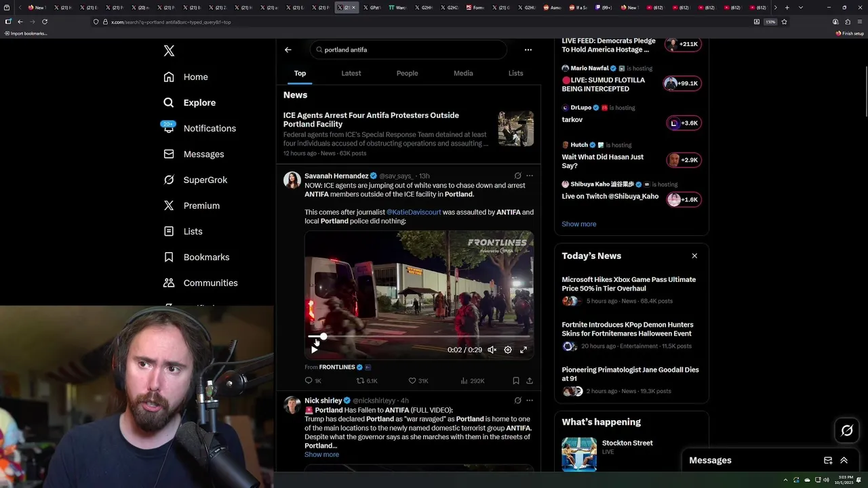
Task: Open video settings gear
Action: coord(508,350)
